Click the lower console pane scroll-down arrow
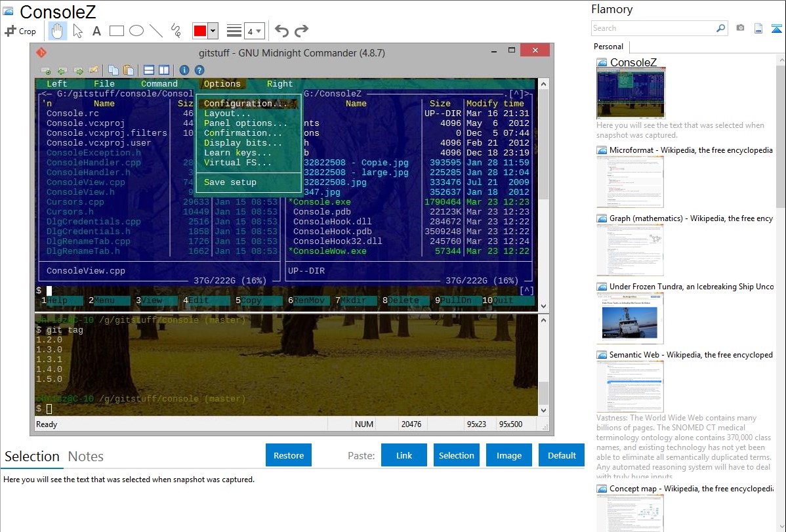The width and height of the screenshot is (786, 532). (x=543, y=411)
